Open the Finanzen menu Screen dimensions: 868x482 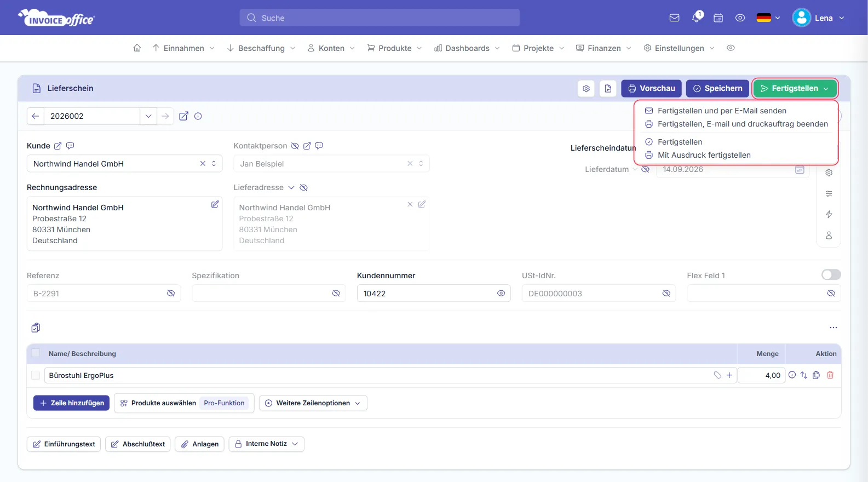[604, 48]
